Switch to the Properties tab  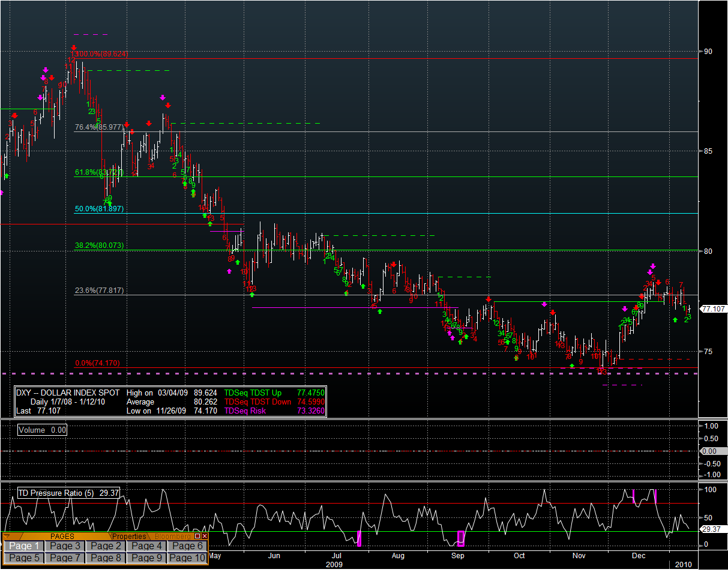[x=130, y=536]
